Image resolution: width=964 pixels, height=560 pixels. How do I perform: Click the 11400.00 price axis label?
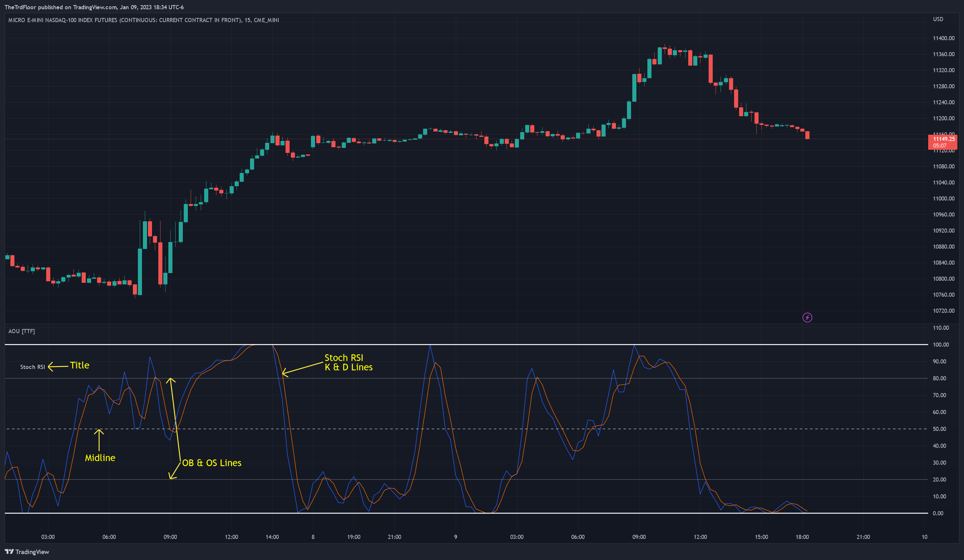pos(943,38)
